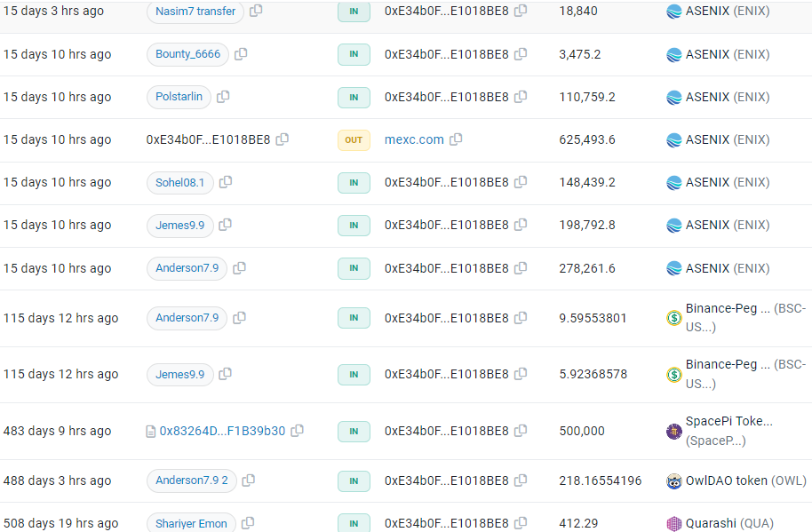812x532 pixels.
Task: Select the amount 278,261.6
Action: [x=586, y=268]
